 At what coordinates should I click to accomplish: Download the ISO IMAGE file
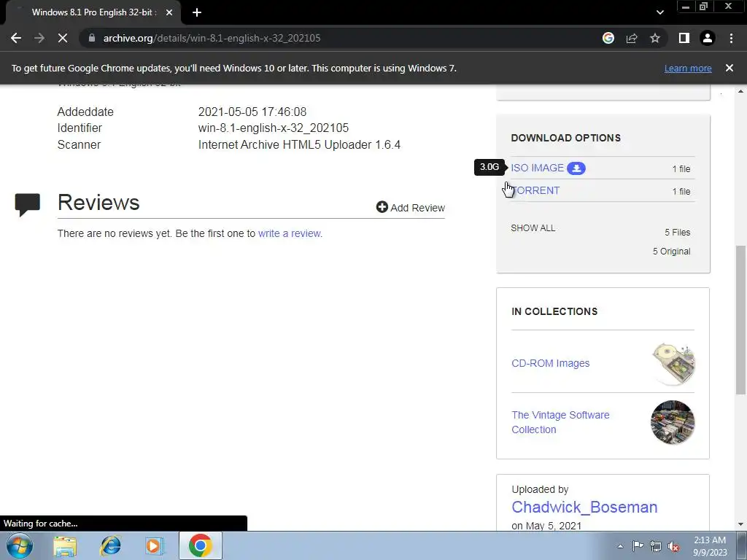(538, 168)
